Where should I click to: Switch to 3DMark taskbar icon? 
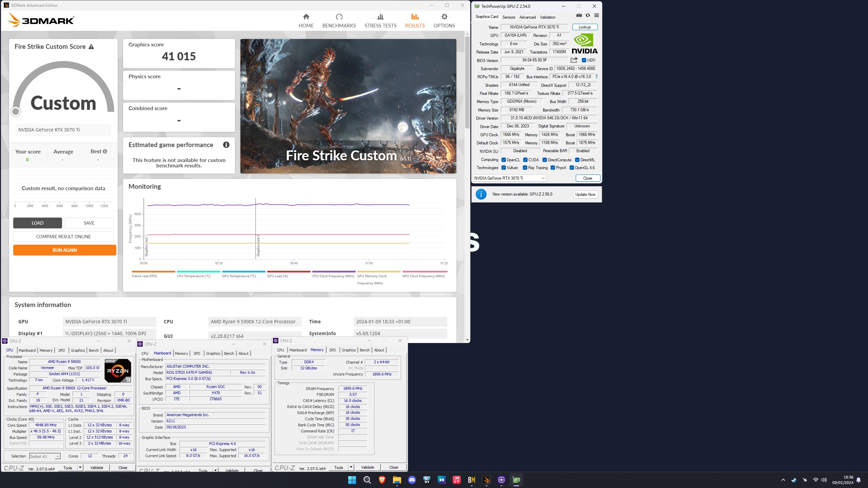[x=486, y=480]
